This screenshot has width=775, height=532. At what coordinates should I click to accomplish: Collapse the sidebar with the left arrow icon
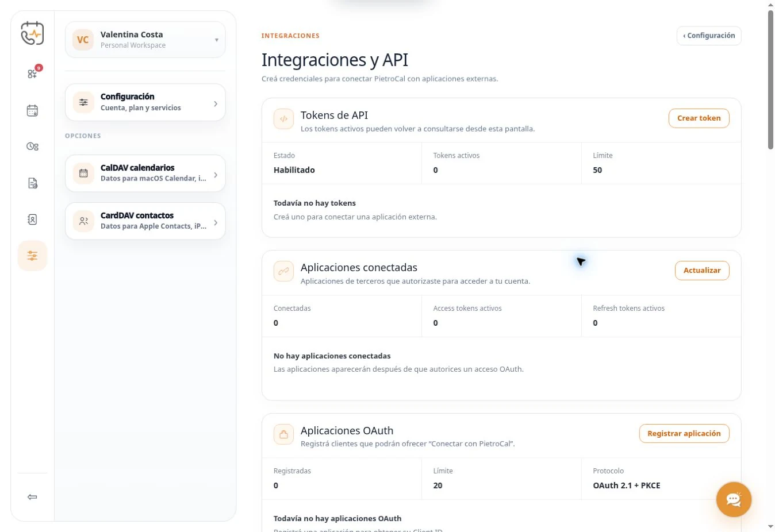pyautogui.click(x=32, y=497)
